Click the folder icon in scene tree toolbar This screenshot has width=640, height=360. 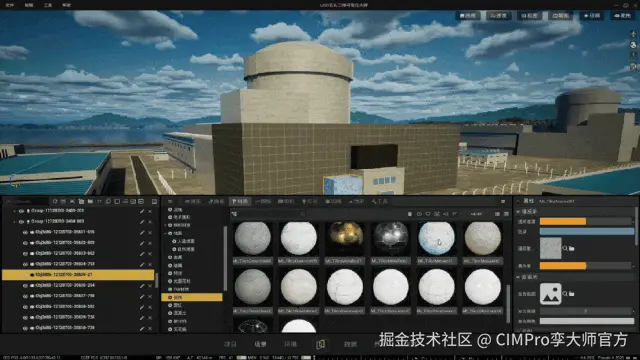tap(90, 201)
